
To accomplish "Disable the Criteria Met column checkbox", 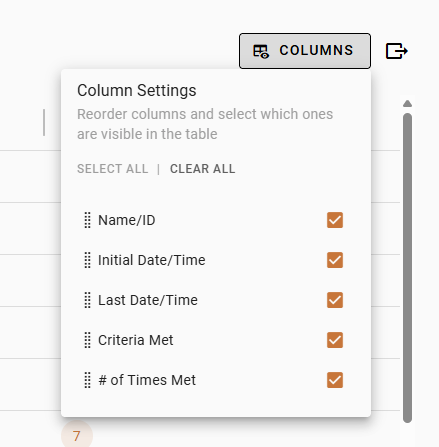I will (335, 340).
